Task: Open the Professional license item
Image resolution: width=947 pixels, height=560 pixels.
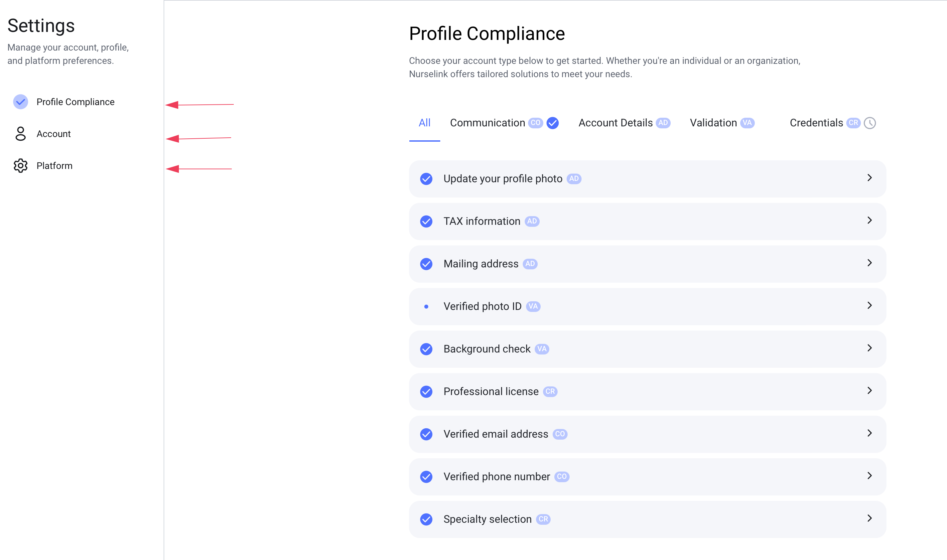Action: [x=647, y=392]
